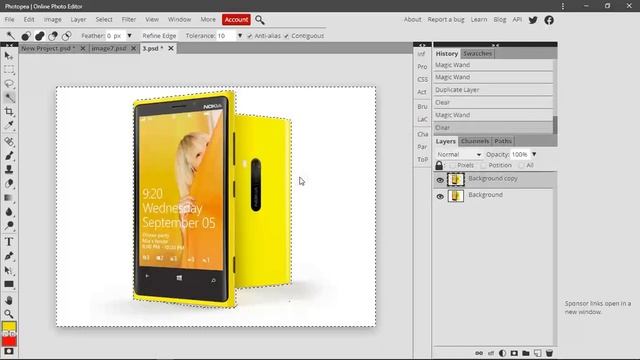This screenshot has width=640, height=360.
Task: Open the Image menu
Action: coord(53,20)
